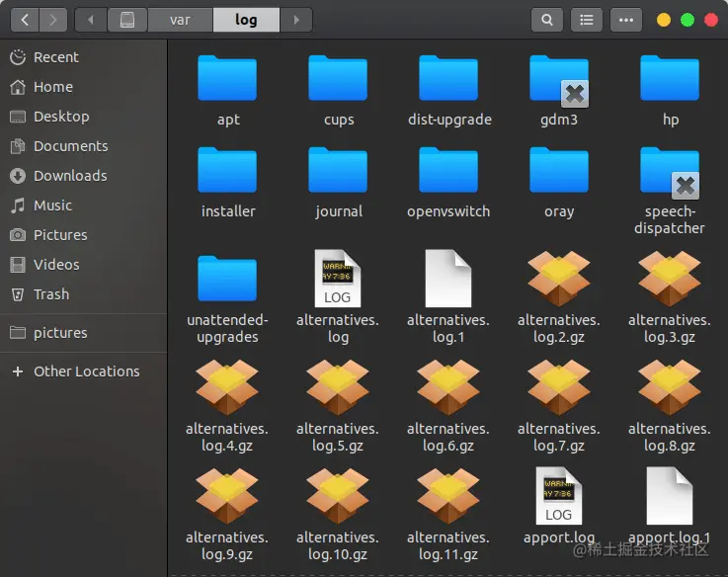Select the log path segment
Screen dimensions: 728x577
coord(246,20)
